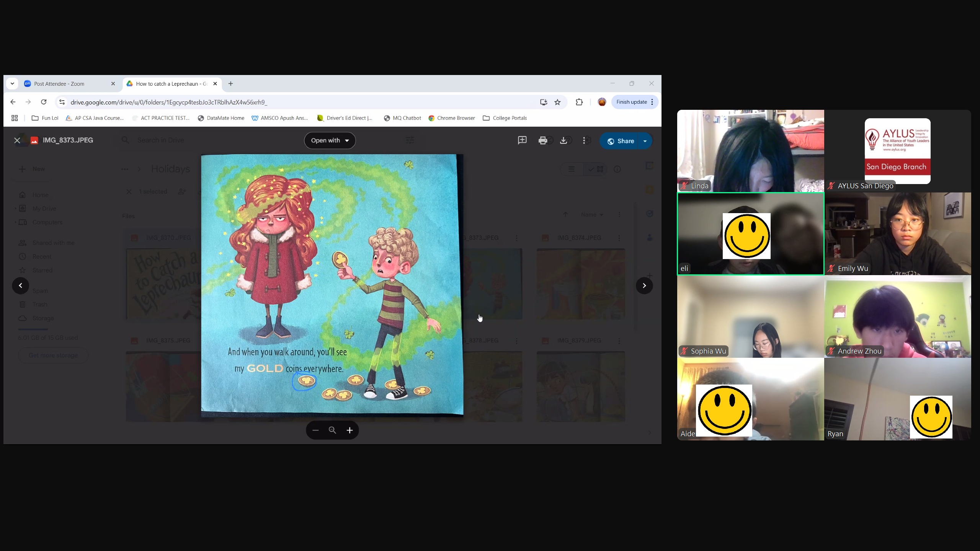Open Driver's Ed Direct bookmark
The image size is (980, 551).
tap(345, 118)
